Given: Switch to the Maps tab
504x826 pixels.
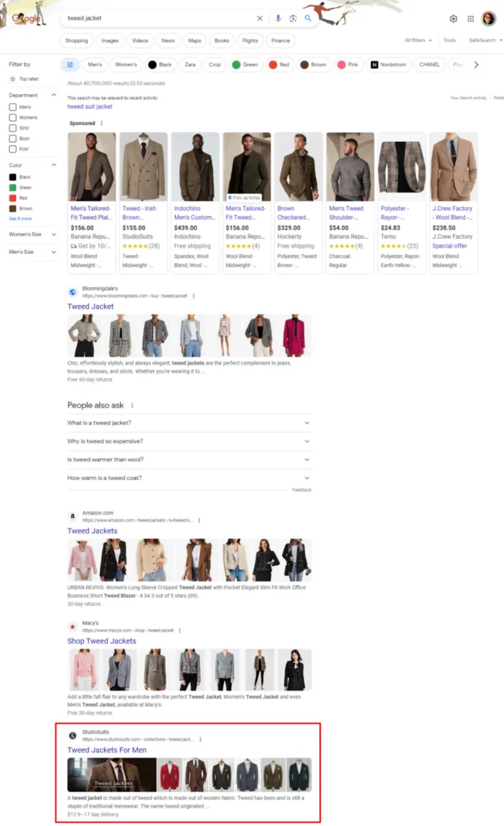Looking at the screenshot, I should (195, 40).
